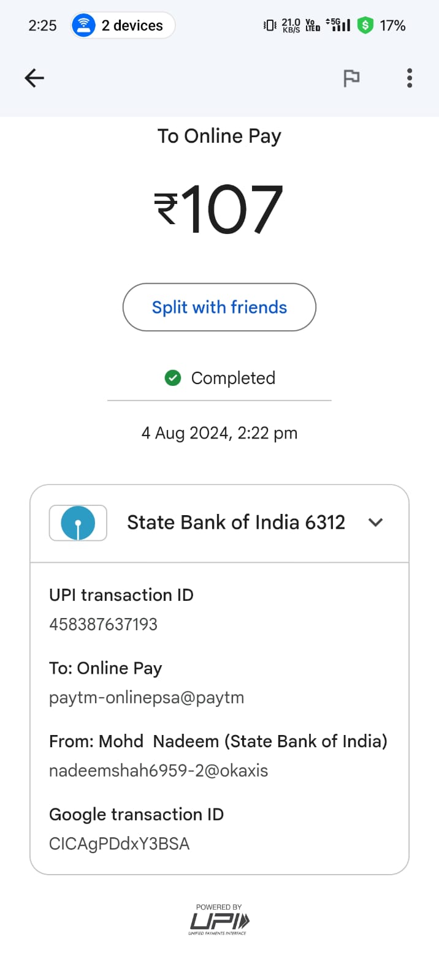Tap the back arrow icon
439x980 pixels.
tap(34, 78)
